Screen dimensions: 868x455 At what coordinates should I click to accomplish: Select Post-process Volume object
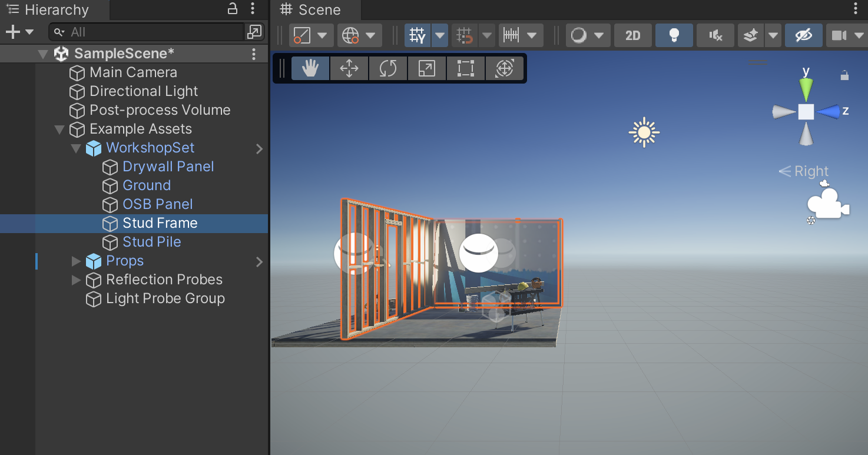click(x=160, y=110)
